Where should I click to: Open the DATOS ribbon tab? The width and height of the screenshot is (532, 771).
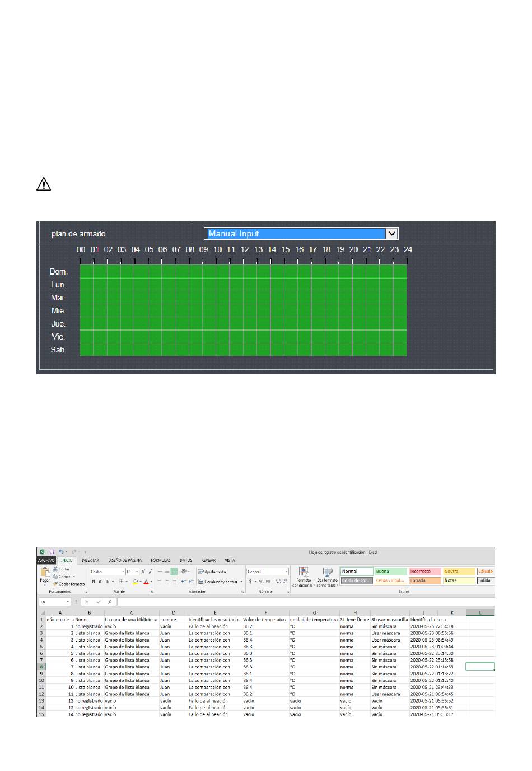186,560
